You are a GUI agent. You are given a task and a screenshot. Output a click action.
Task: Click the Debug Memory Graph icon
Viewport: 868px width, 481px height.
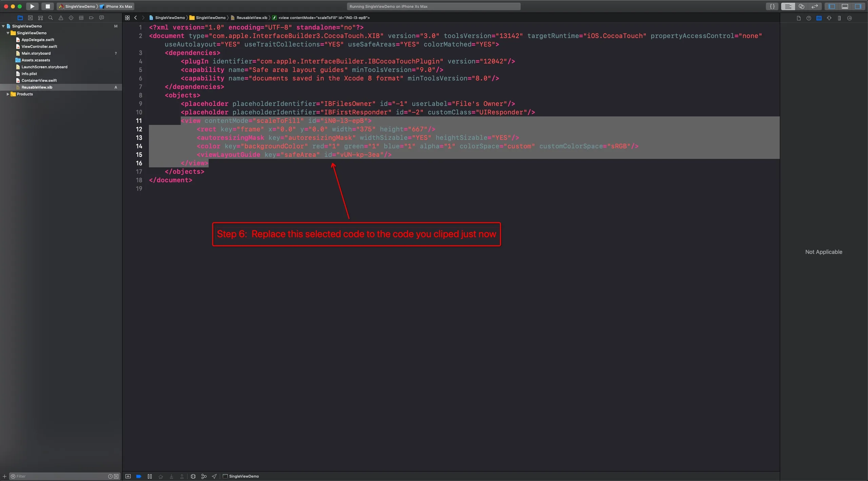tap(204, 476)
